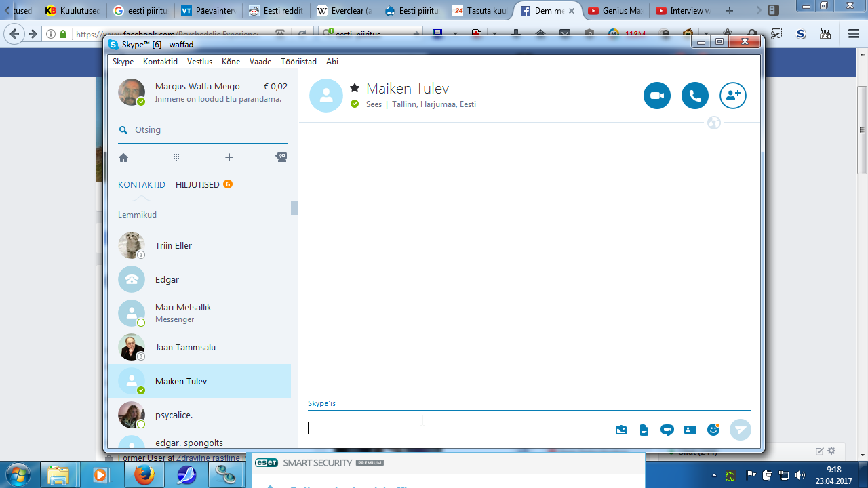This screenshot has width=868, height=488.
Task: Select contact Edgar
Action: pyautogui.click(x=199, y=279)
